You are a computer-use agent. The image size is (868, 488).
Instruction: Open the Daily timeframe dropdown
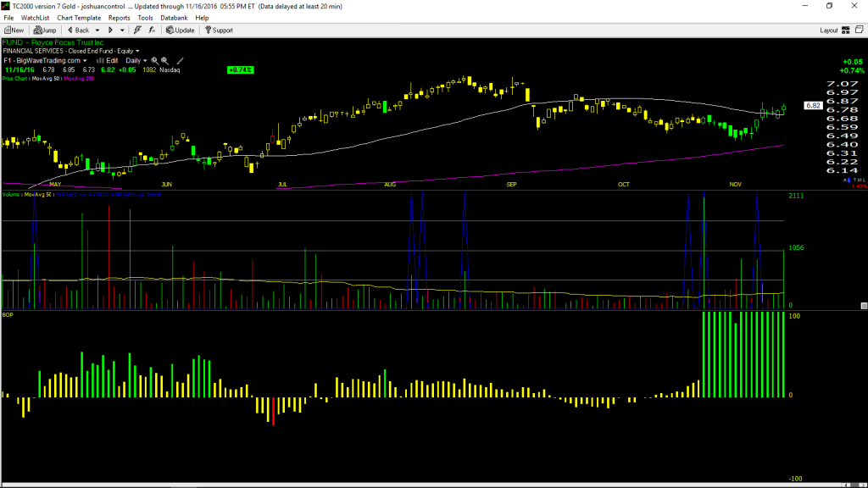tap(136, 61)
